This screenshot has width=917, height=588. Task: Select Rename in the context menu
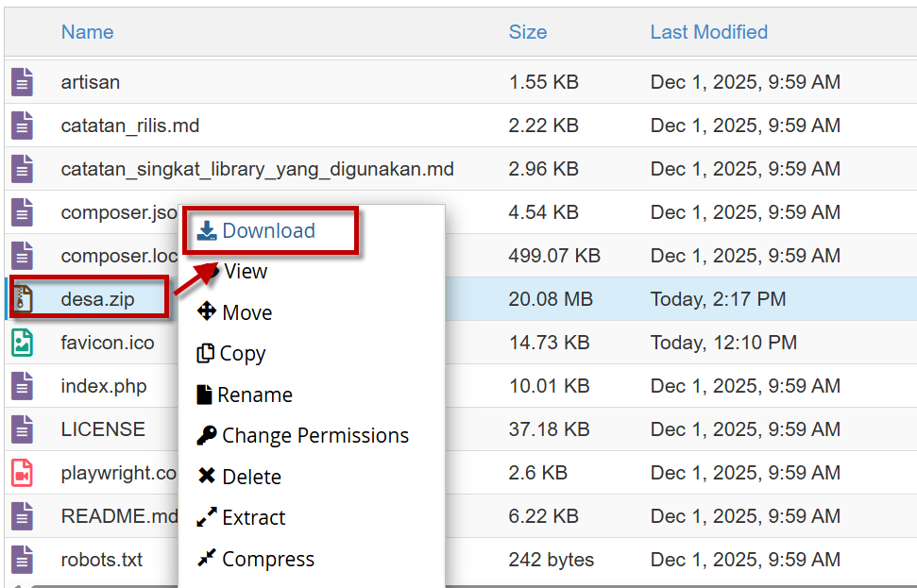254,395
